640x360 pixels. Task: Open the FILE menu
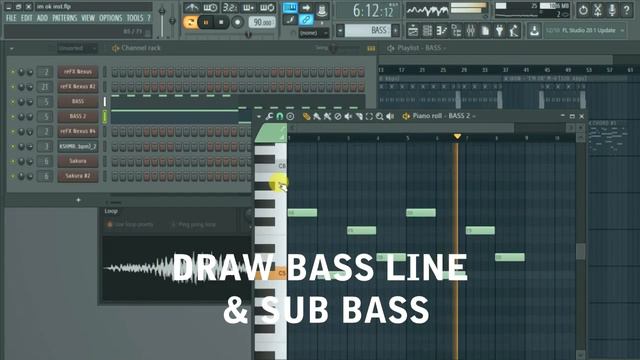tap(11, 18)
